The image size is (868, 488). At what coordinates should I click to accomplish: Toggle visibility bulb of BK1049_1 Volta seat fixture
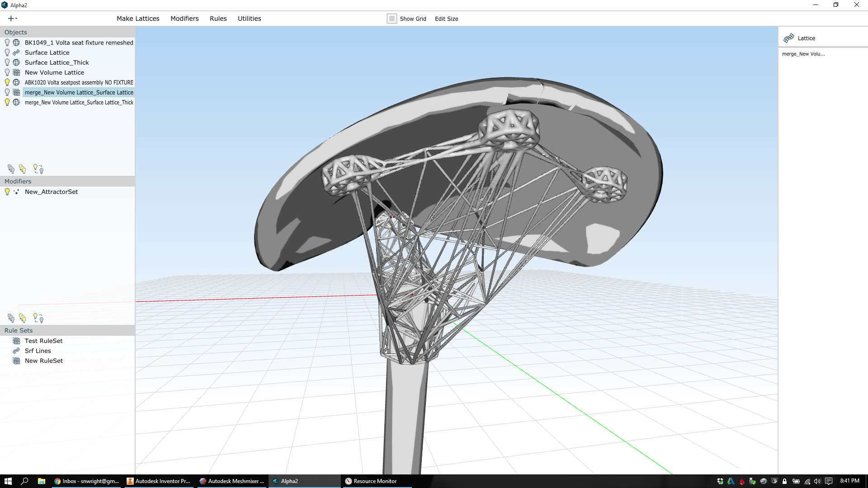7,42
